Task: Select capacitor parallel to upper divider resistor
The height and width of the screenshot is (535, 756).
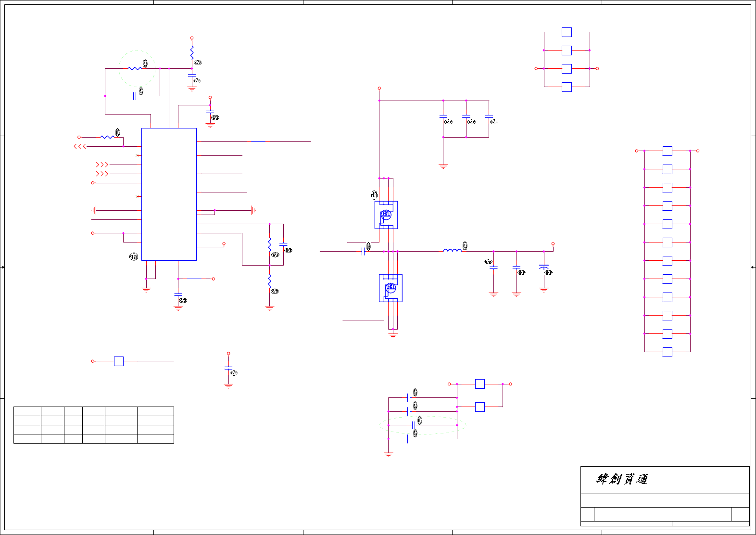Action: 283,244
